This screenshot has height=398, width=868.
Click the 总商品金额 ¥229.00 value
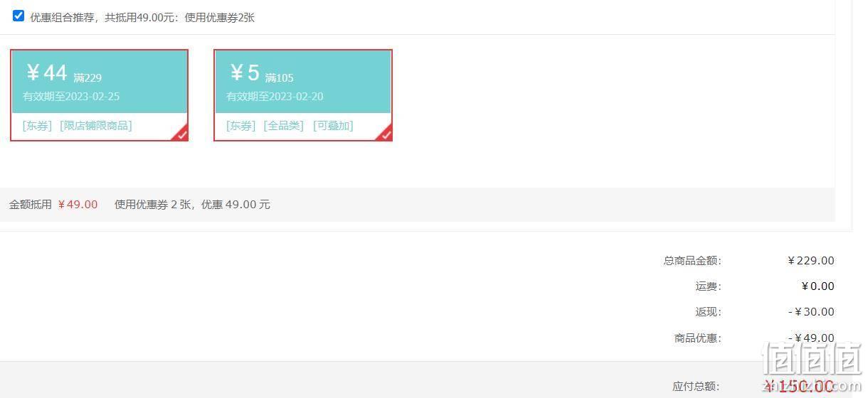[810, 261]
